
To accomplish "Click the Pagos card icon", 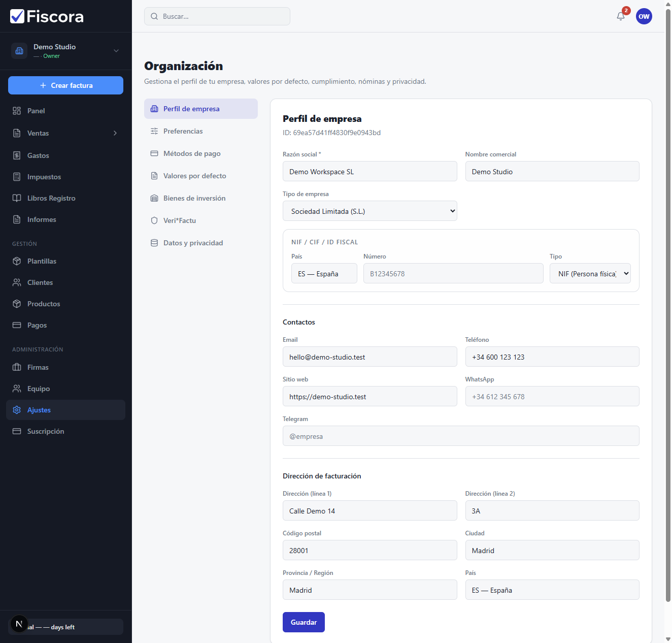I will [17, 325].
